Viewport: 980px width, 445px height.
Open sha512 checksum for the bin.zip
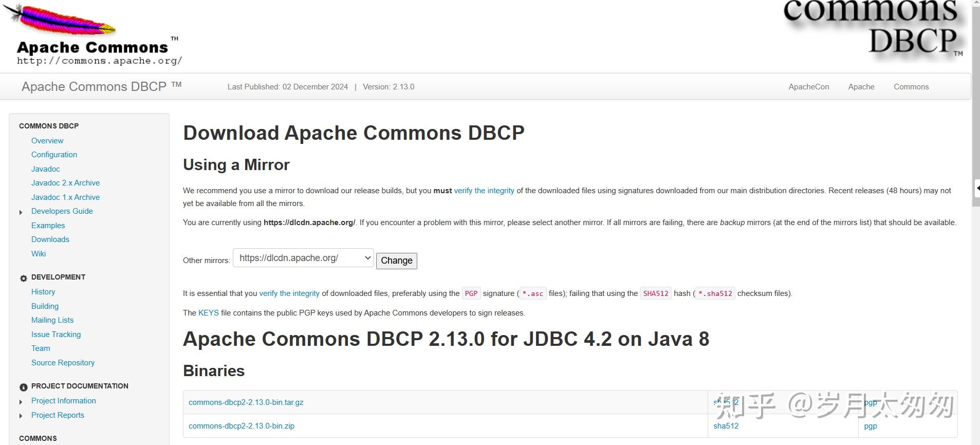pos(726,426)
